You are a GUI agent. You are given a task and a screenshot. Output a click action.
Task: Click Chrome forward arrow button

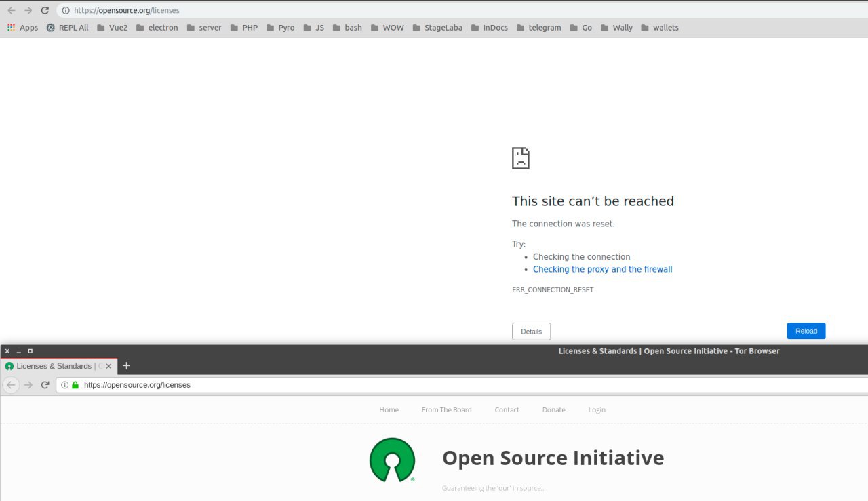click(28, 10)
